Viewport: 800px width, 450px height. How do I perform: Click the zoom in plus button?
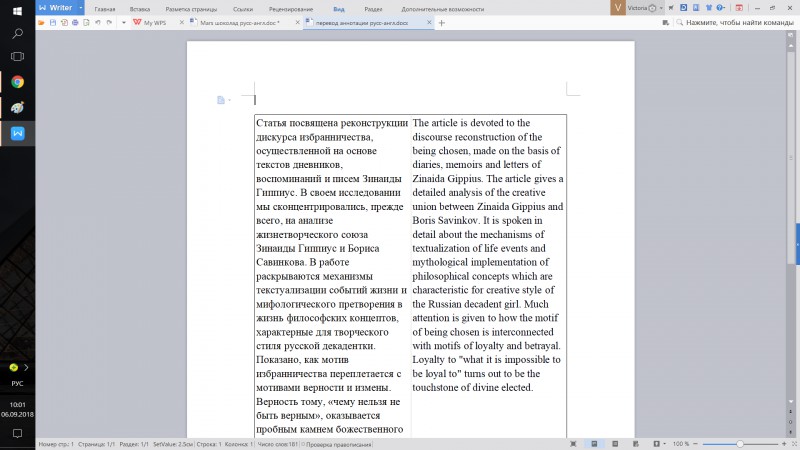(x=784, y=444)
